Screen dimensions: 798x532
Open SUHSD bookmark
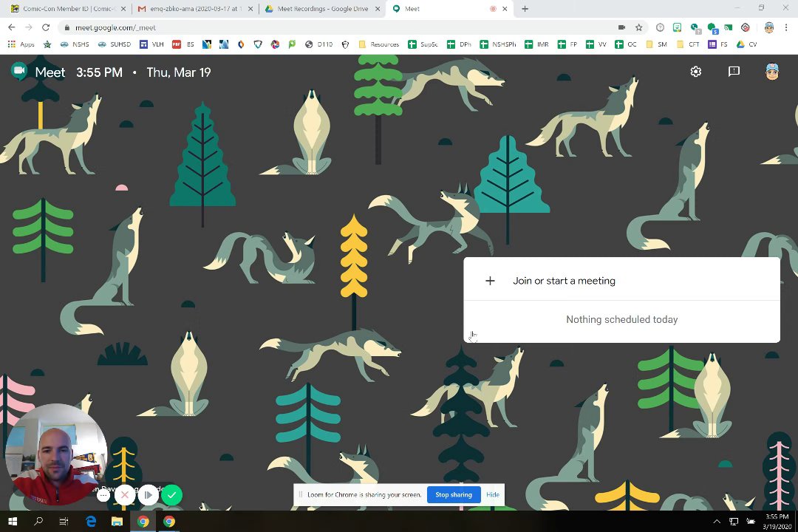[x=115, y=44]
